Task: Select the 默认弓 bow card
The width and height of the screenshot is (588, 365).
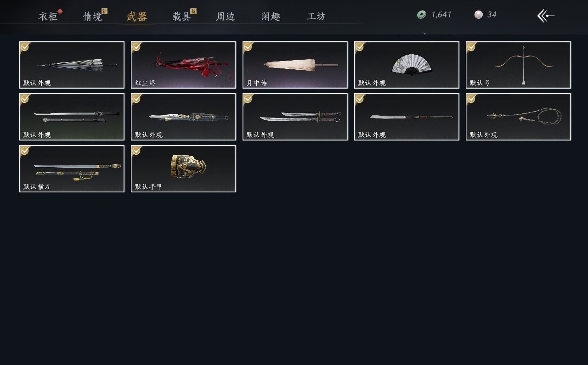Action: pyautogui.click(x=518, y=65)
